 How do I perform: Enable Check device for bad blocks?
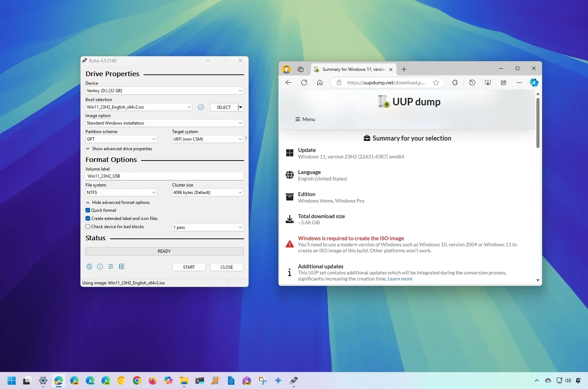88,227
